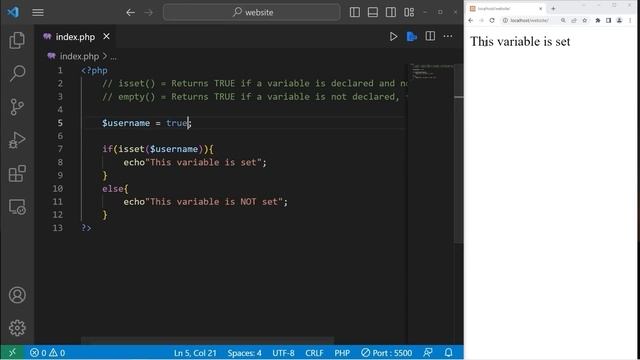The image size is (640, 360).
Task: Click page text "This variable is set"
Action: point(520,42)
